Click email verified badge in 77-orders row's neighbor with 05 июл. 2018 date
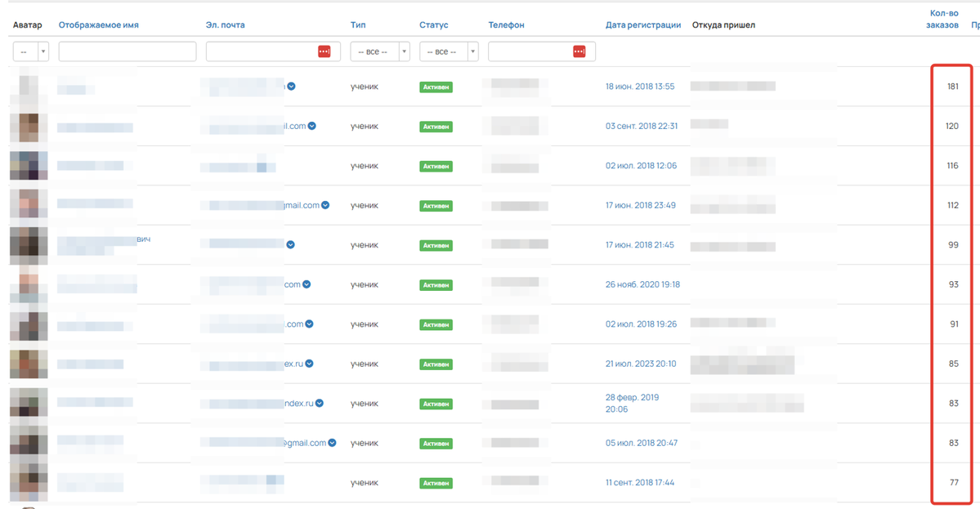980x509 pixels. pyautogui.click(x=333, y=444)
